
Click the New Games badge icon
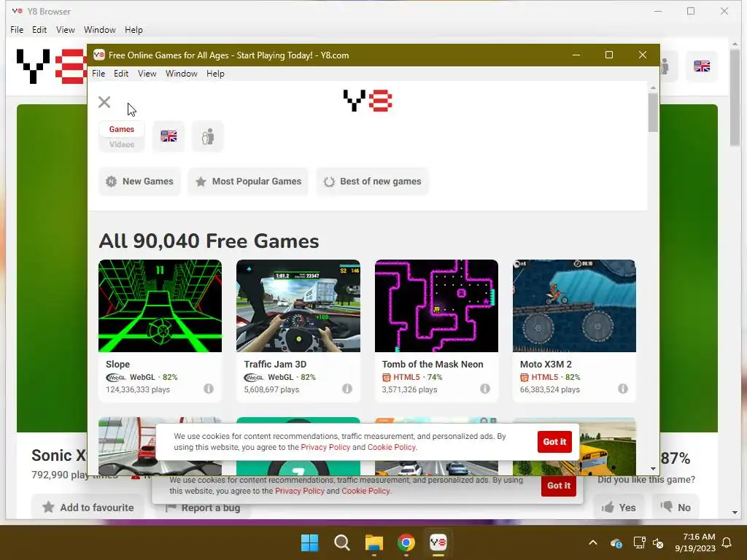111,182
